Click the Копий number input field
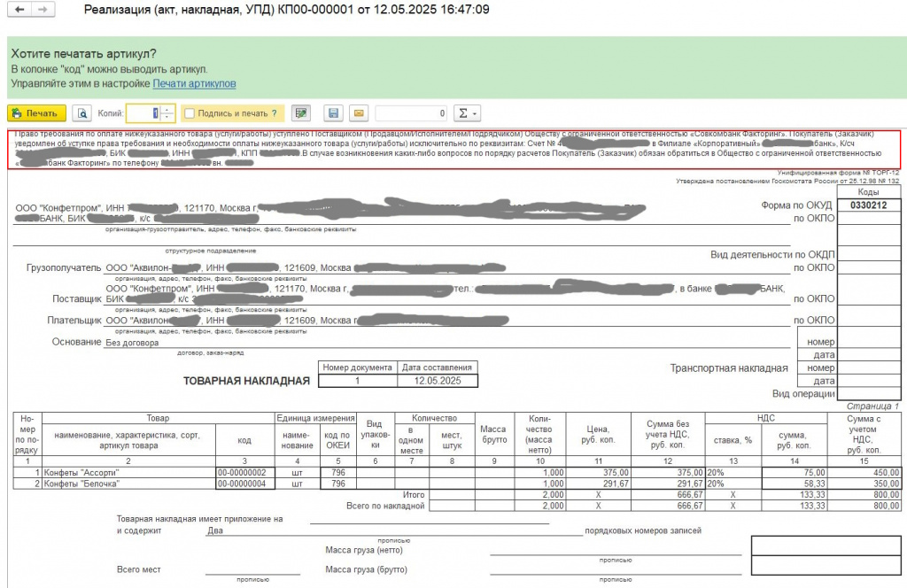The width and height of the screenshot is (907, 588). pos(143,113)
